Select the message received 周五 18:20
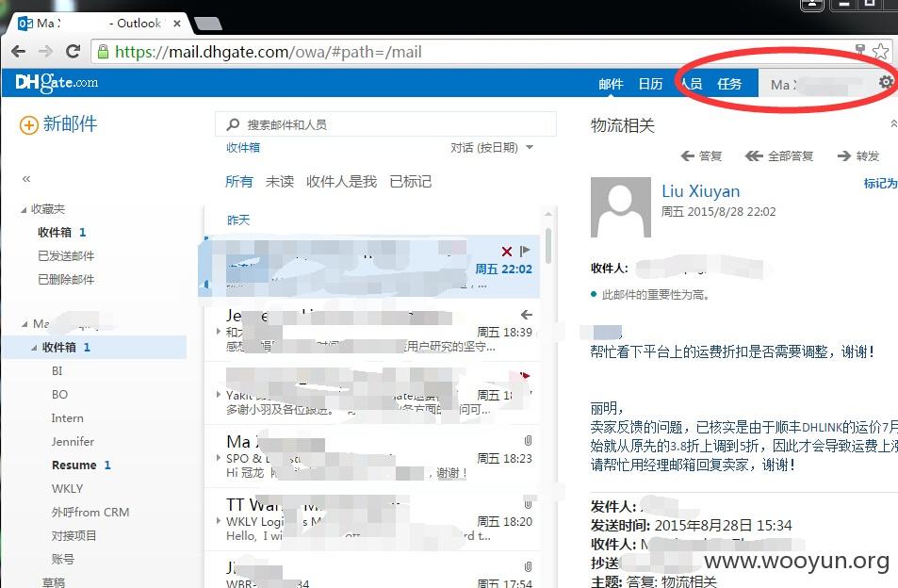The image size is (898, 588). pos(371,520)
